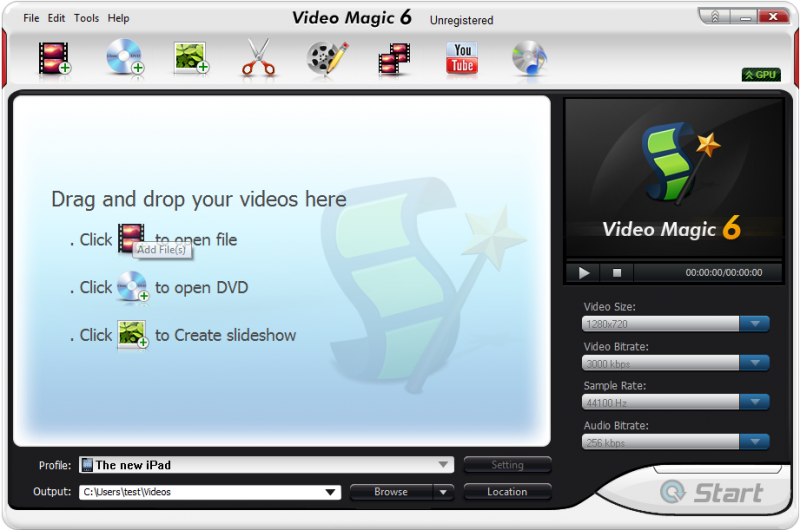Click the audio disc music-note icon
Screen dimensions: 800x530
[530, 58]
